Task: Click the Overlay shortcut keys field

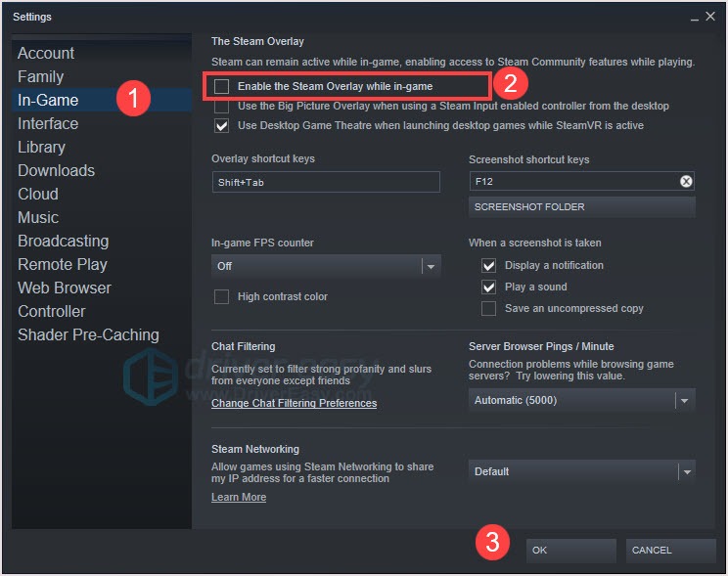Action: pos(326,182)
